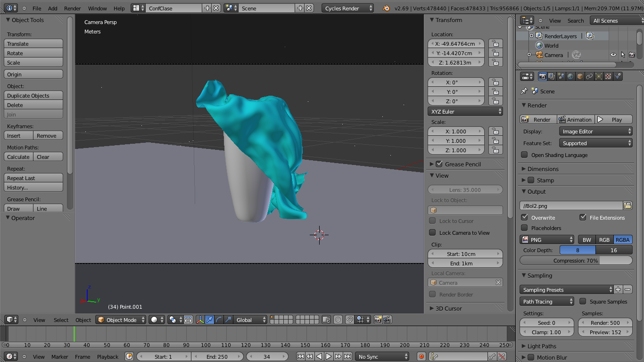
Task: Open the Object menu in viewport header
Action: click(x=83, y=320)
